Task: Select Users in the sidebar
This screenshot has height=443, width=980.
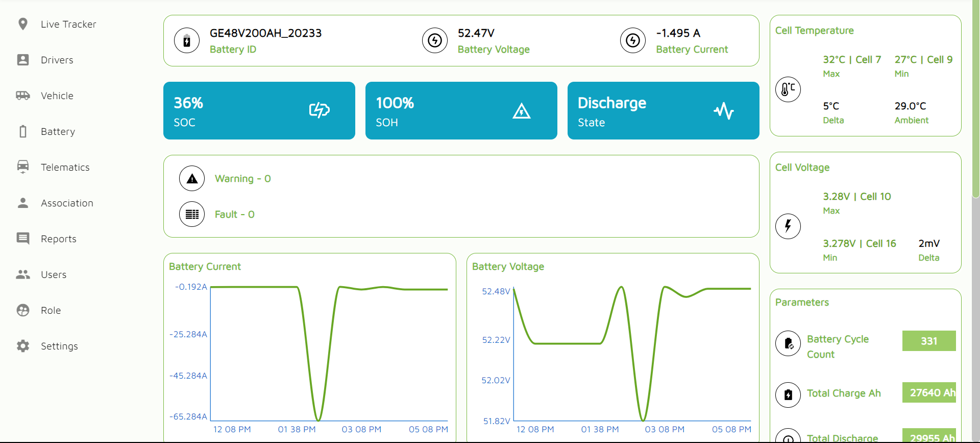Action: pyautogui.click(x=54, y=274)
